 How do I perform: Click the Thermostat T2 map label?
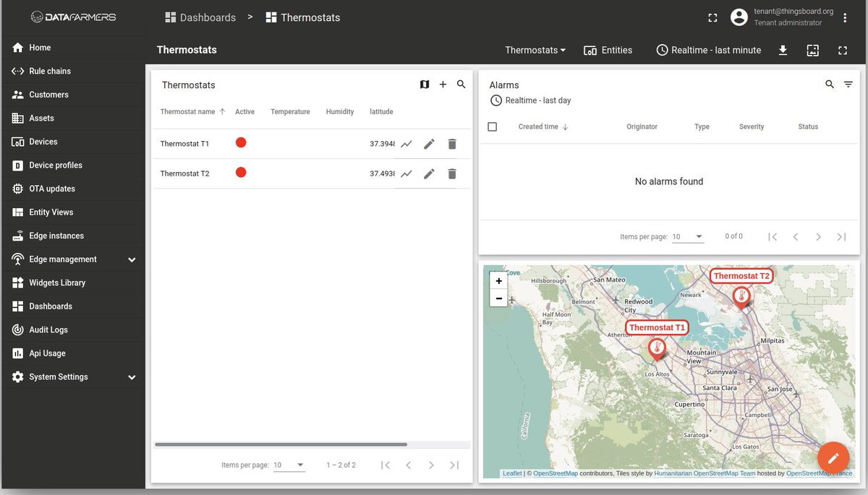click(x=741, y=276)
